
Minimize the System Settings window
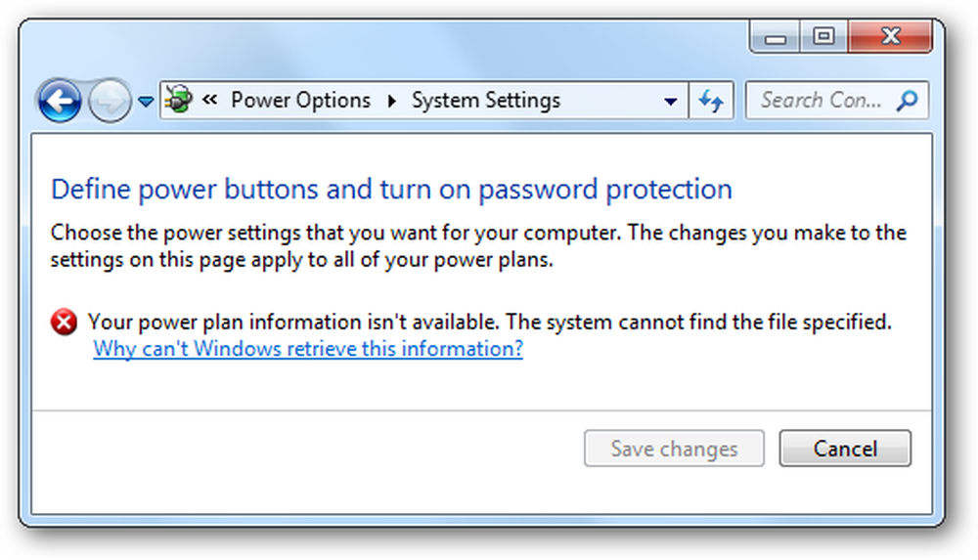776,37
